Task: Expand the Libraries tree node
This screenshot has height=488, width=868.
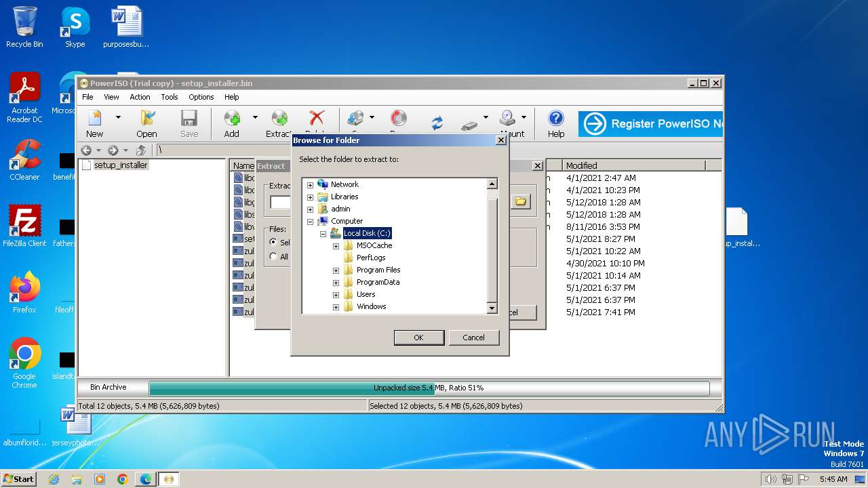Action: 311,197
